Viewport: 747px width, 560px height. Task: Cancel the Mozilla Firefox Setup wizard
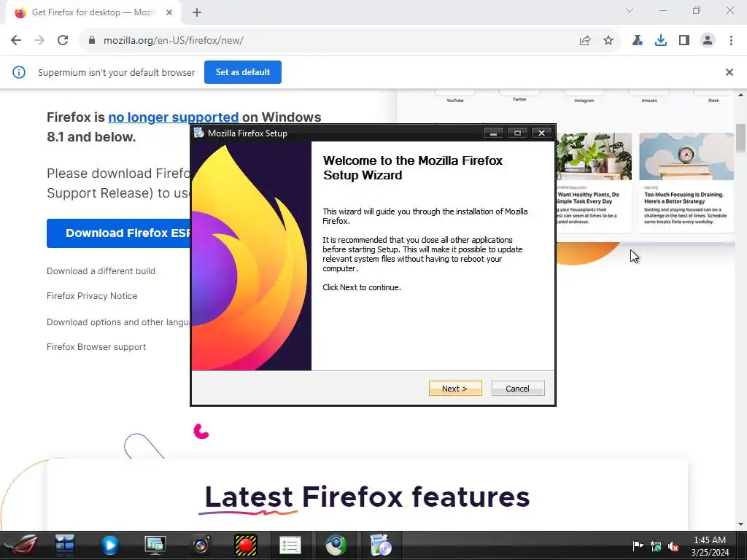pyautogui.click(x=518, y=389)
